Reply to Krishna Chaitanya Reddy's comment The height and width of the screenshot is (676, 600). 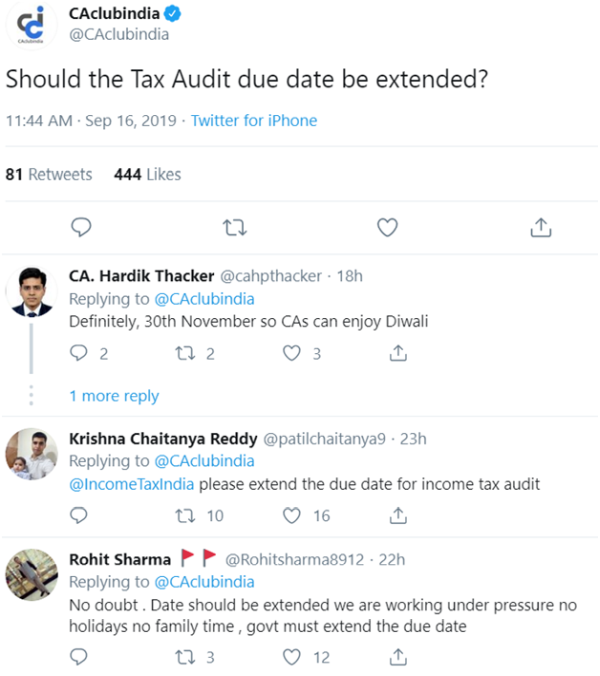[x=79, y=516]
